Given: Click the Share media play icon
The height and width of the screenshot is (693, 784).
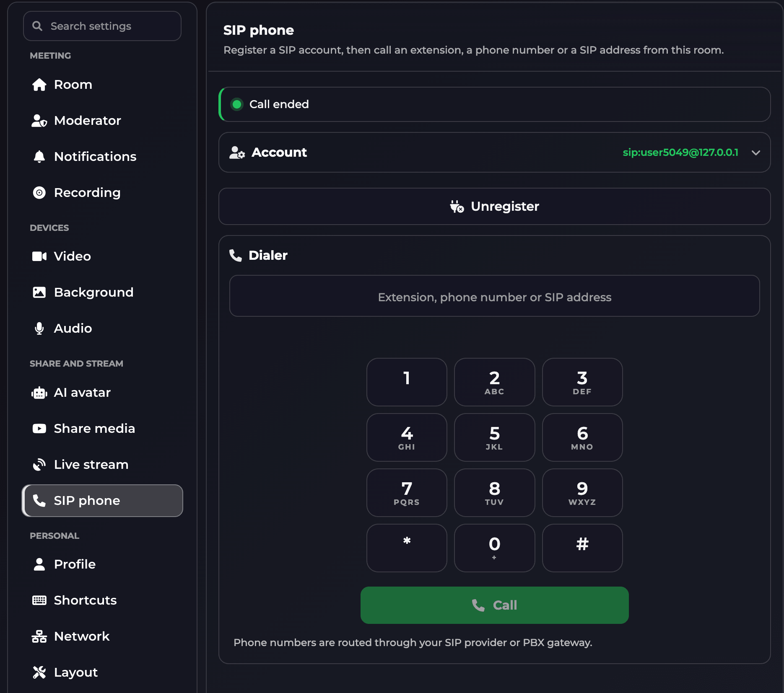Looking at the screenshot, I should click(39, 429).
